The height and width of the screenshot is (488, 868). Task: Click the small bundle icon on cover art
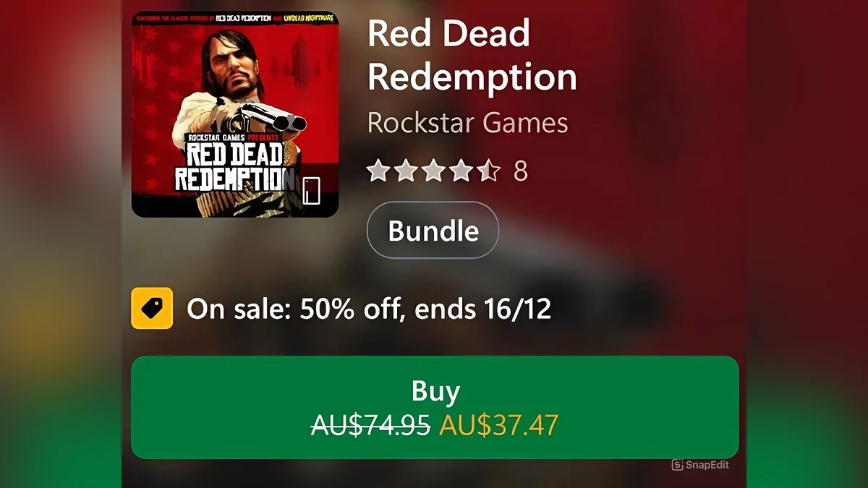311,190
